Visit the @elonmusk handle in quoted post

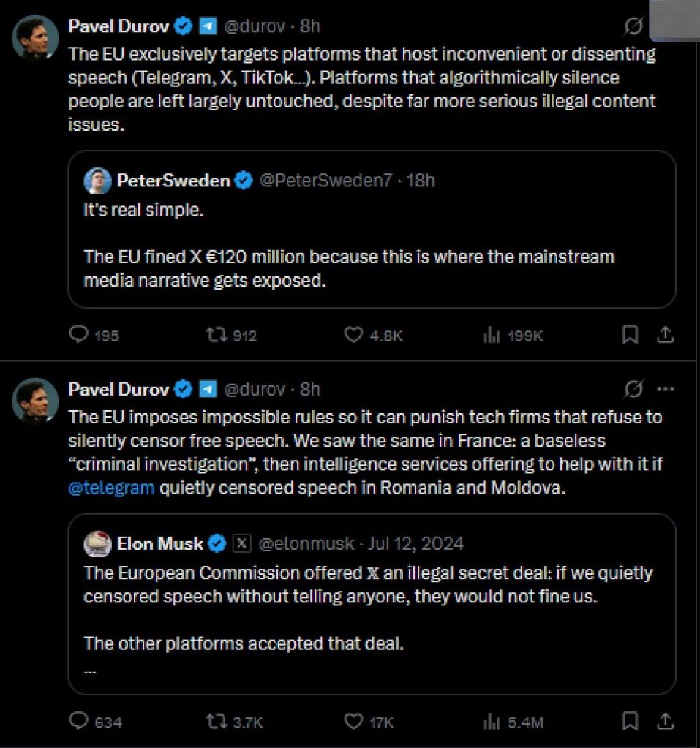[x=306, y=543]
